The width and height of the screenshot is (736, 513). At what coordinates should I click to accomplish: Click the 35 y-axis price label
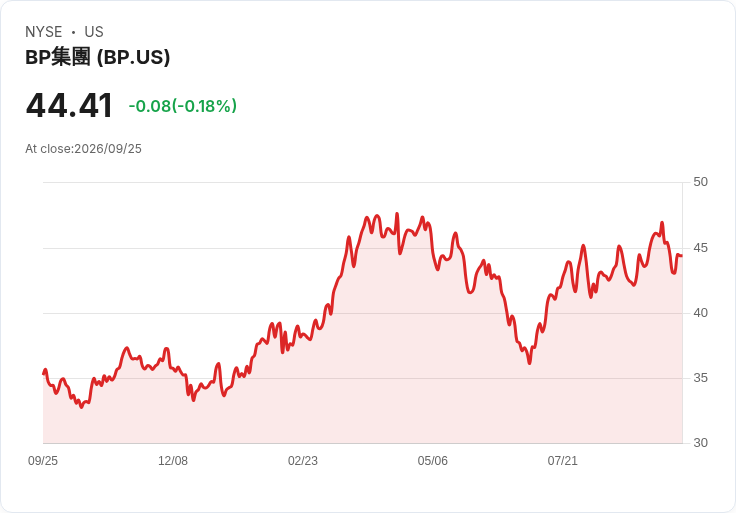(x=700, y=378)
